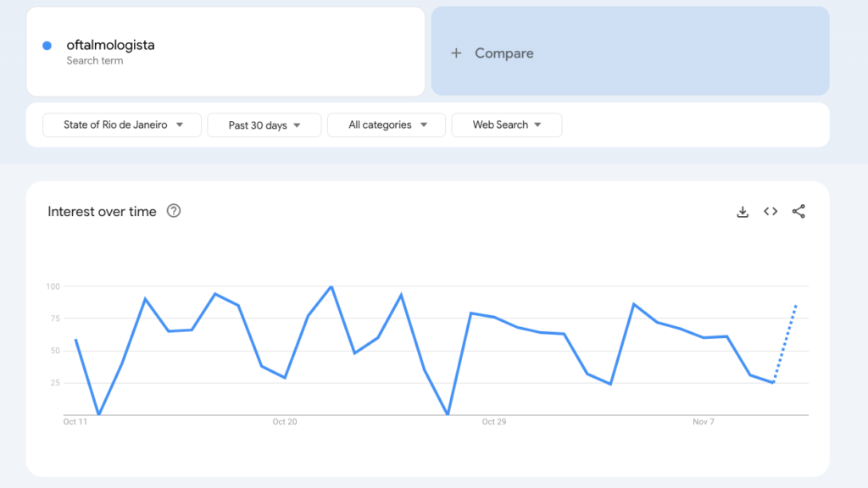868x488 pixels.
Task: Edit the oftalmologista search term
Action: pos(111,45)
